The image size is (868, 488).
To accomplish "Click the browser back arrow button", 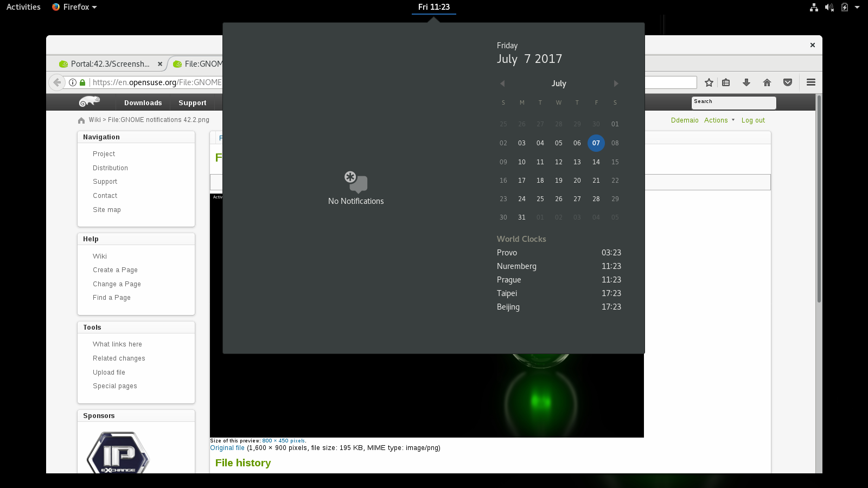I will [x=57, y=82].
